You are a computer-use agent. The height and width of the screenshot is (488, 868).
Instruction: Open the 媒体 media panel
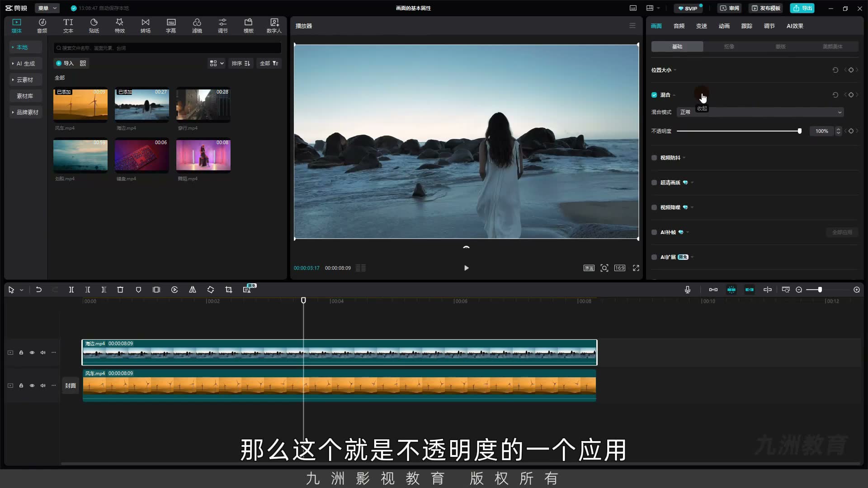[x=17, y=26]
